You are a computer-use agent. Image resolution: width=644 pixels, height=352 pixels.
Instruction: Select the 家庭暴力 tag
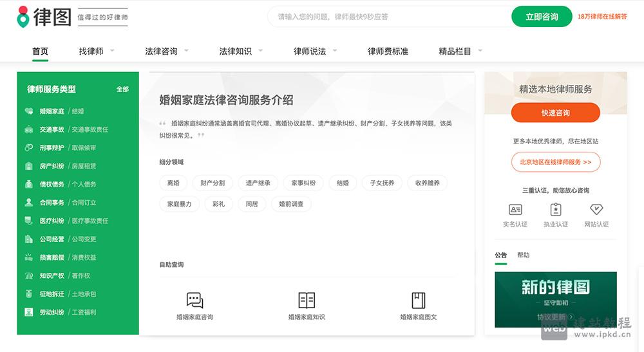pos(179,204)
